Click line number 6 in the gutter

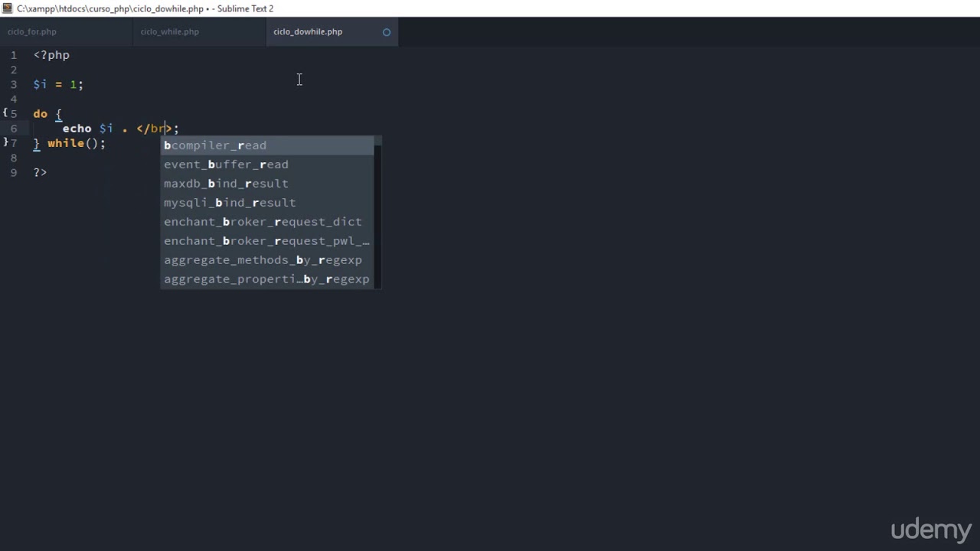tap(14, 129)
